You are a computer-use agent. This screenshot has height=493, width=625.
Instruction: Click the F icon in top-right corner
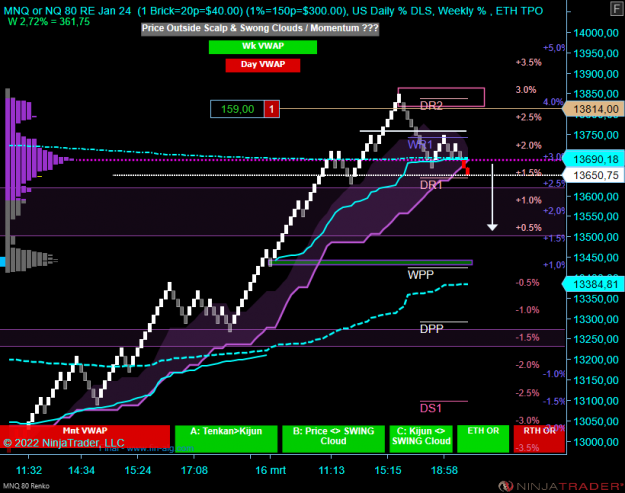pyautogui.click(x=617, y=8)
